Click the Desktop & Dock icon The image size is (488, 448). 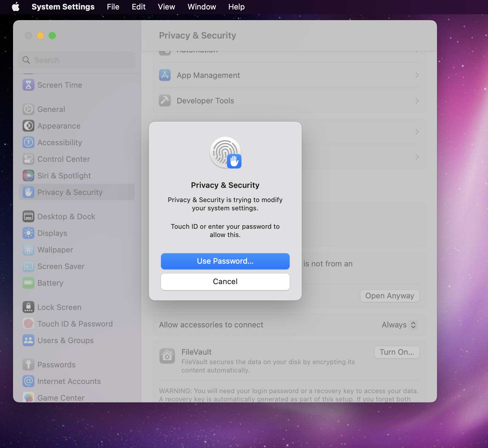pos(28,217)
